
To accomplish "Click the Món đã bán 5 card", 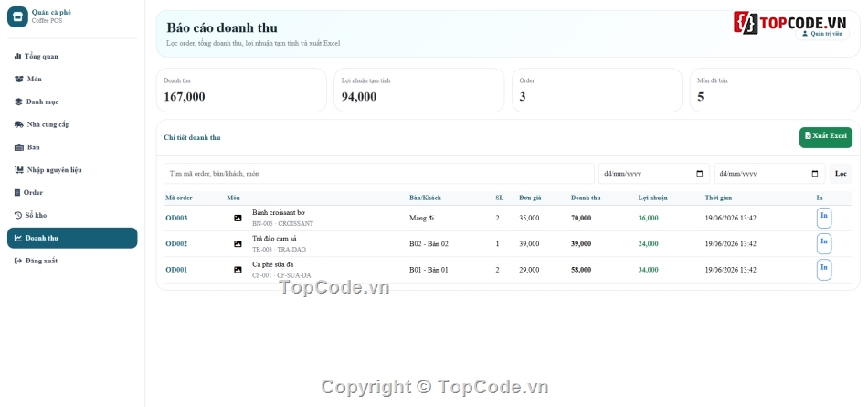I will coord(775,90).
